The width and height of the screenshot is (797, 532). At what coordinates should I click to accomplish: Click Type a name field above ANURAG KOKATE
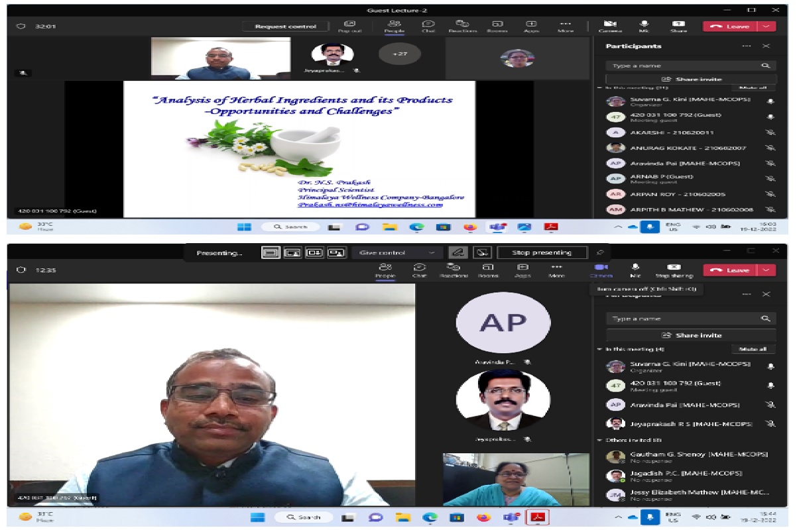pos(683,66)
